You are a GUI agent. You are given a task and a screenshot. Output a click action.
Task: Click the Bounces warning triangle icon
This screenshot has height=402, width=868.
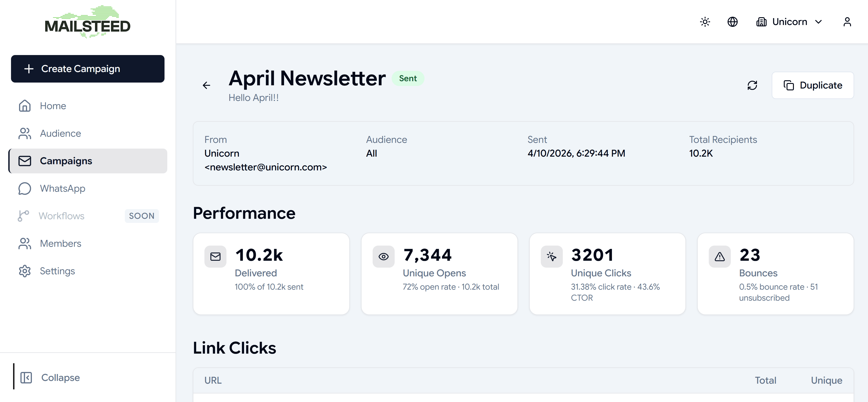pos(719,257)
